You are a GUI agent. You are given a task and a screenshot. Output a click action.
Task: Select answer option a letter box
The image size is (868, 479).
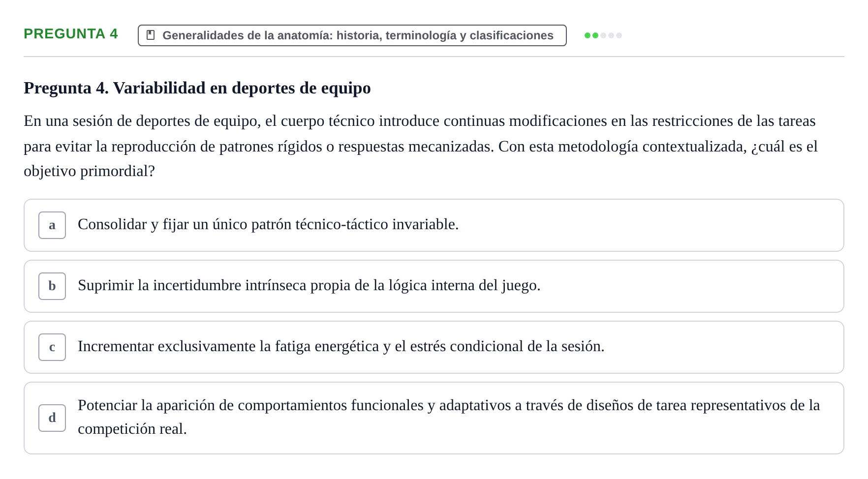point(52,225)
